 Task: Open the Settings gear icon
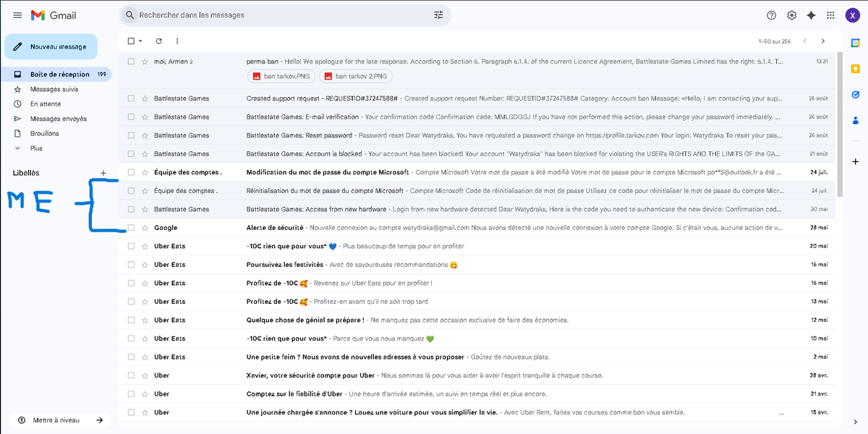pos(791,15)
